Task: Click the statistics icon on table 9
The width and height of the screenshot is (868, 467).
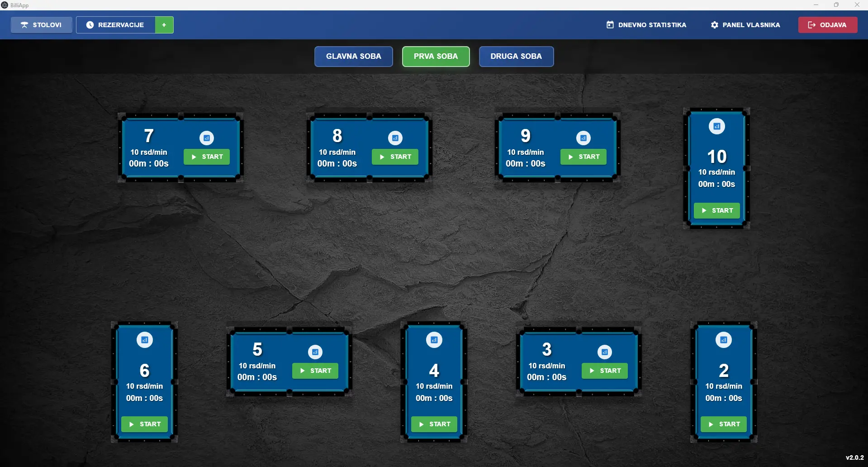Action: click(x=583, y=138)
